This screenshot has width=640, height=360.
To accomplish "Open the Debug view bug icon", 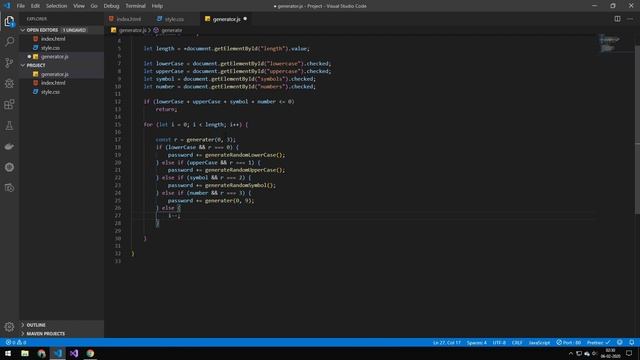I will (9, 83).
